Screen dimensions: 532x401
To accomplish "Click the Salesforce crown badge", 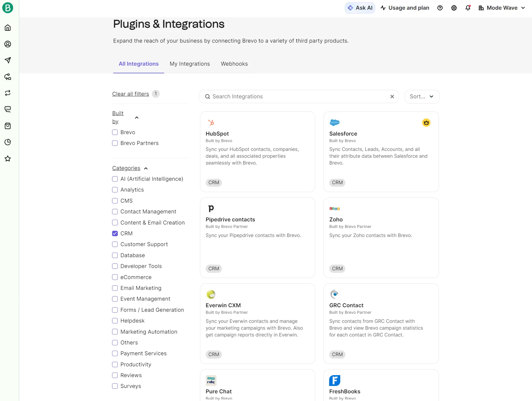I will coord(426,123).
